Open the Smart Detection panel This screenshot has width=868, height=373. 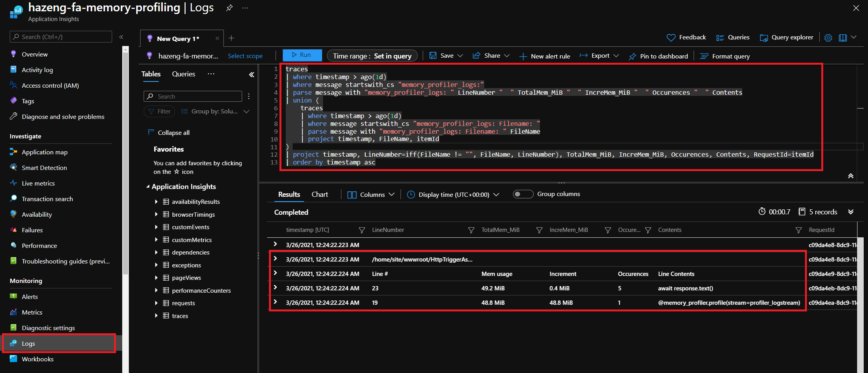click(x=44, y=168)
